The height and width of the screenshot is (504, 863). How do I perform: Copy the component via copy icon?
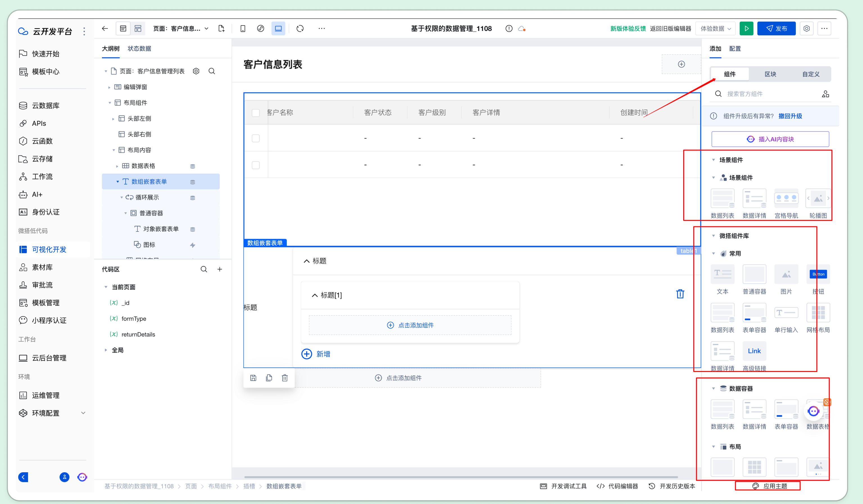[269, 378]
